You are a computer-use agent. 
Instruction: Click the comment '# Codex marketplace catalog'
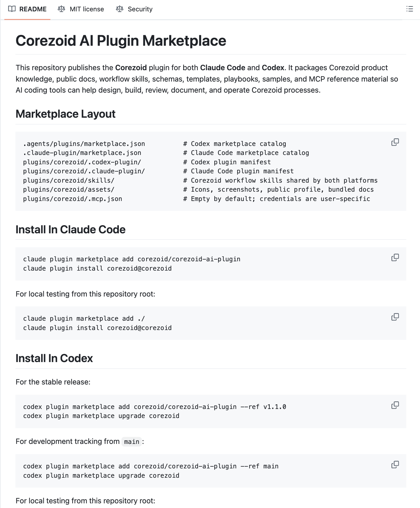click(235, 144)
